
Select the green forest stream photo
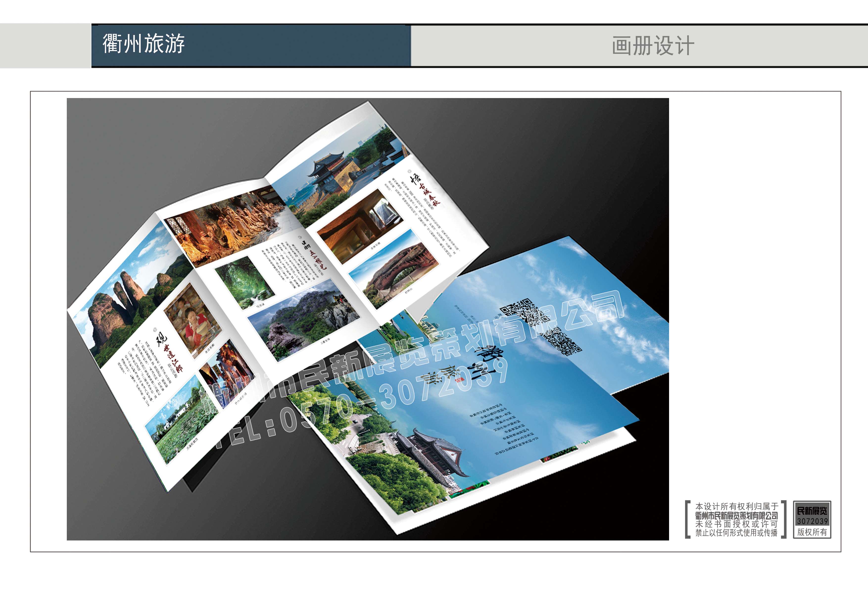click(x=245, y=282)
